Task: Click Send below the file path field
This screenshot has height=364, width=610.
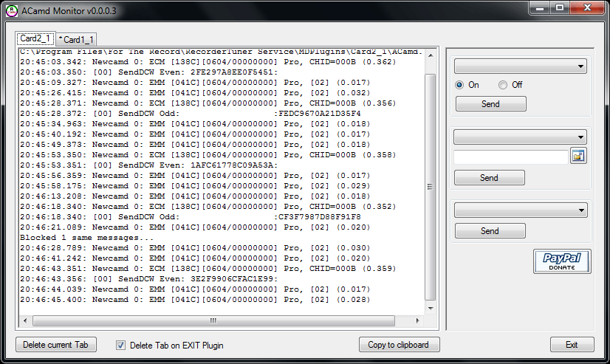Action: (490, 178)
